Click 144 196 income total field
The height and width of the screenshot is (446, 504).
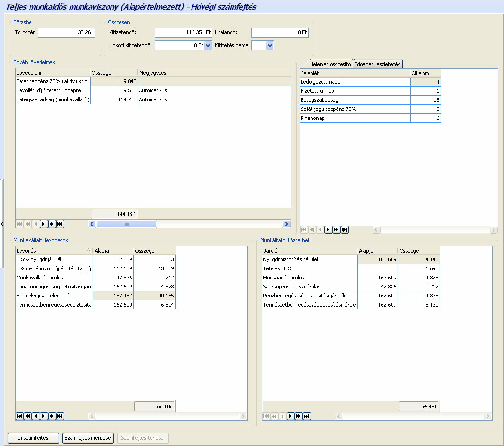click(114, 214)
